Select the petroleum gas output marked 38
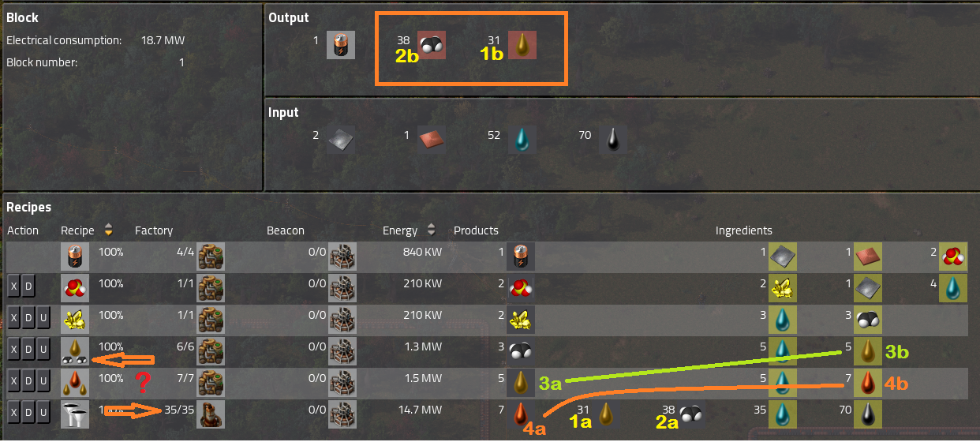The width and height of the screenshot is (980, 442). [432, 45]
